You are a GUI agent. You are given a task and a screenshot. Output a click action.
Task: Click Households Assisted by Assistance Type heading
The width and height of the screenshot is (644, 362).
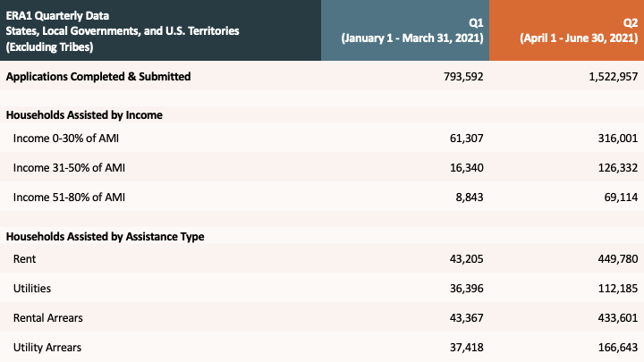point(106,237)
